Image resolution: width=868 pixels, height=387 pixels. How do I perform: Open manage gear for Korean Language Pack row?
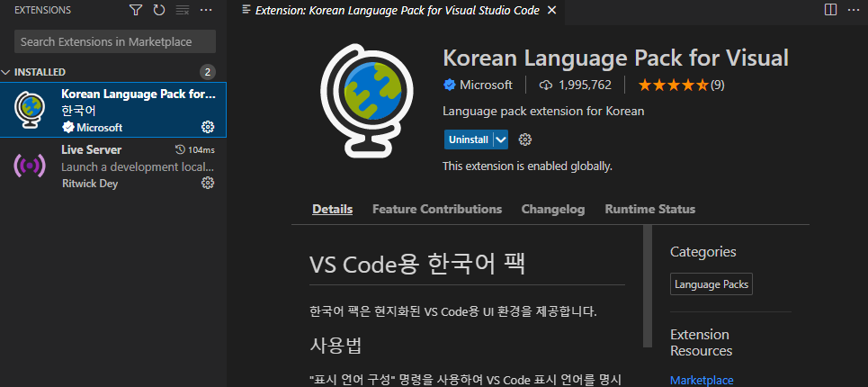coord(208,127)
